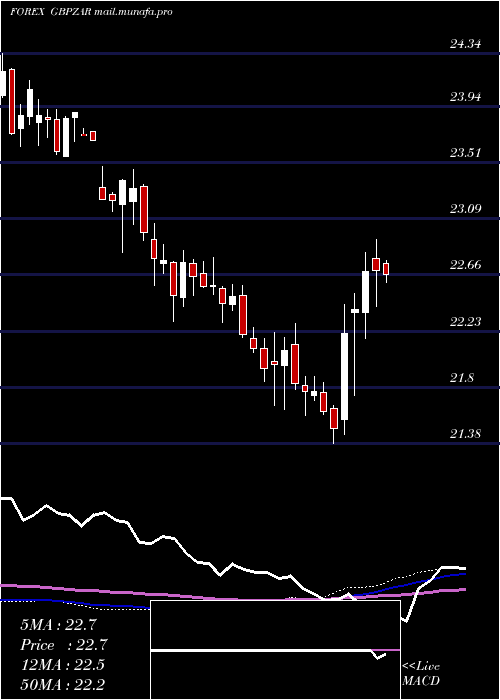Click the 12MA : 22.5 value
500x700 pixels.
pos(62,665)
